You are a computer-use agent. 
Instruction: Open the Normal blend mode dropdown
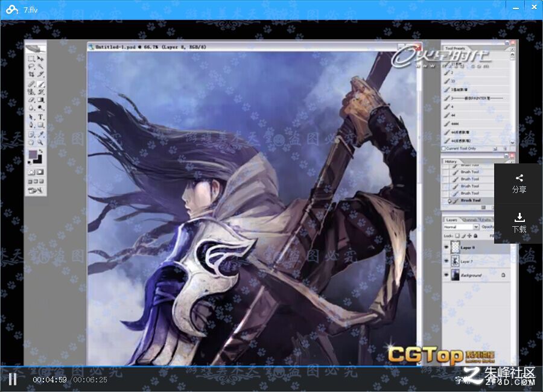point(461,227)
